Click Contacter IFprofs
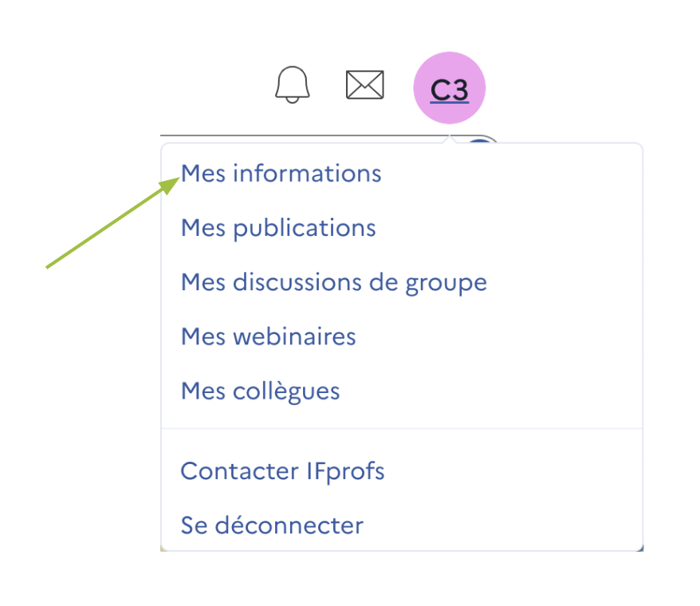 click(x=282, y=471)
